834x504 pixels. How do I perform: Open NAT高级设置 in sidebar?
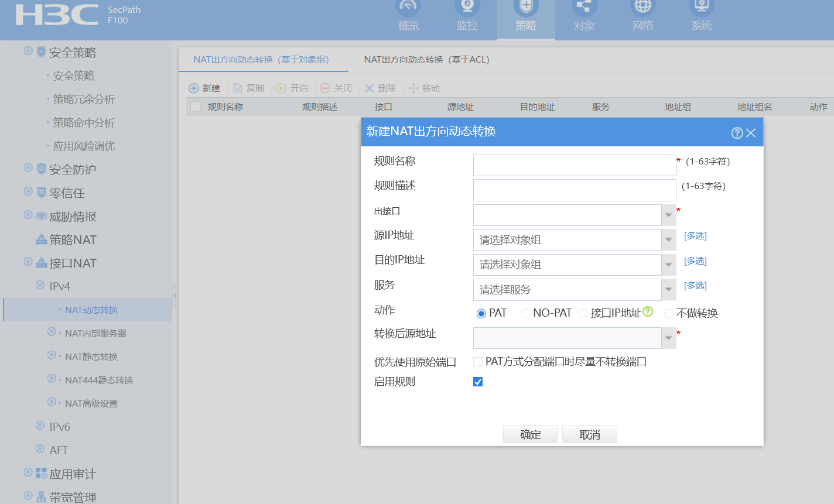tap(91, 403)
